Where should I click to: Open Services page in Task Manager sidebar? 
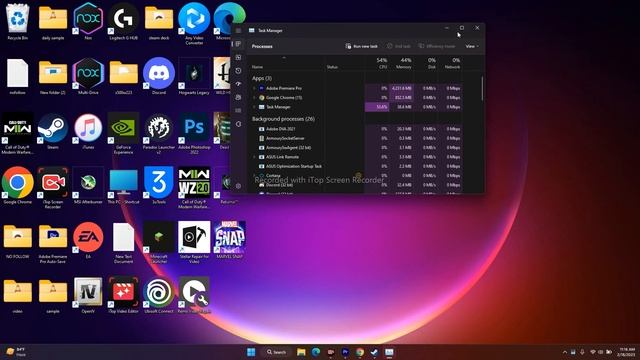click(238, 124)
